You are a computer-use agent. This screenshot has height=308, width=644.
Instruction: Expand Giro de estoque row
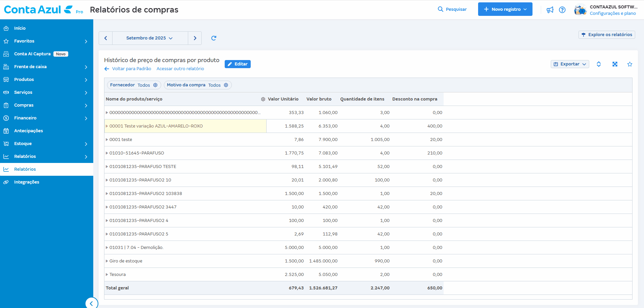point(107,261)
